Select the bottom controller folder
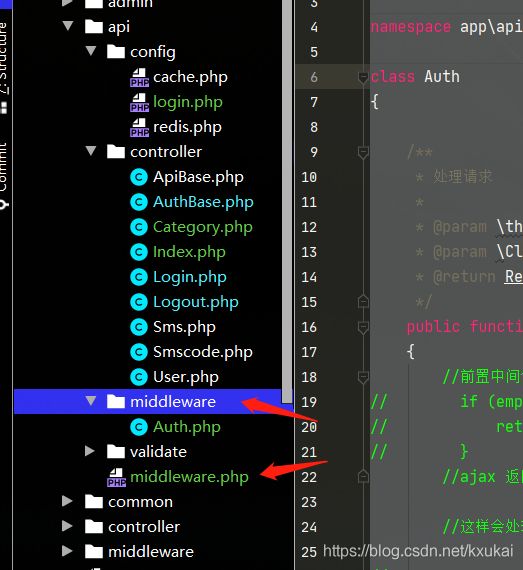523x570 pixels. [144, 527]
